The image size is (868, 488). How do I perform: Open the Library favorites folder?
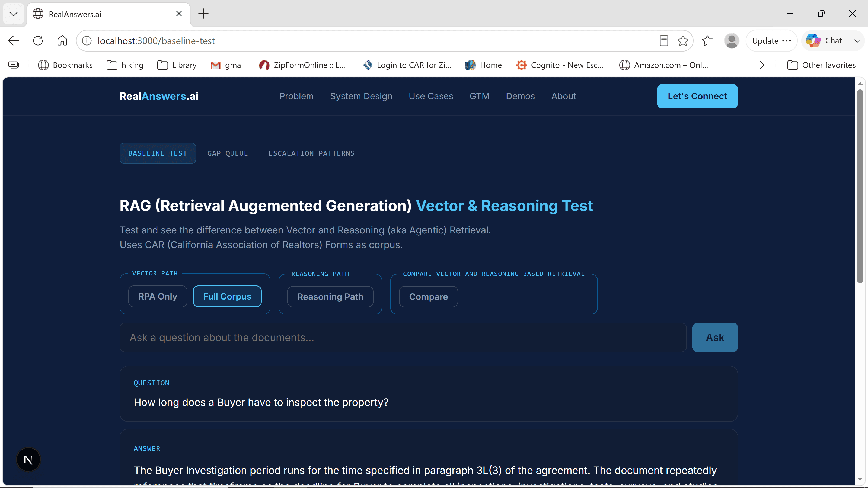(177, 65)
